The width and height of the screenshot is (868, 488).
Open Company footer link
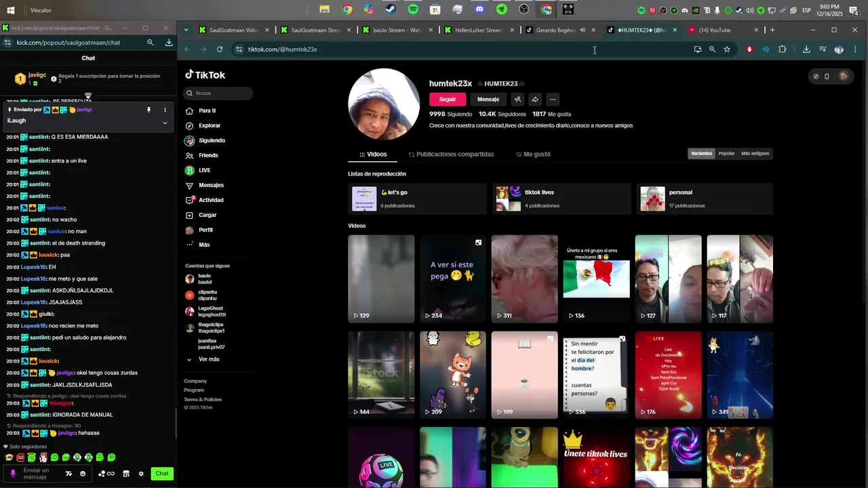click(x=195, y=381)
